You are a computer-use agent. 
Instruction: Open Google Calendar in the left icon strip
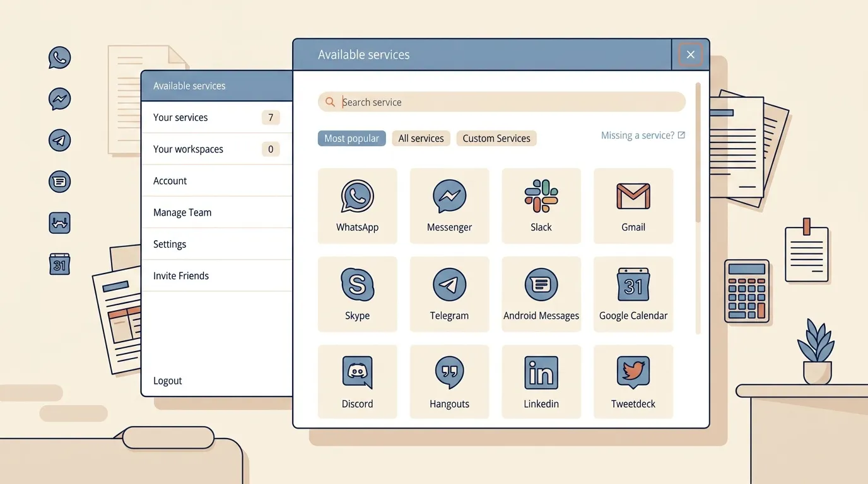click(59, 264)
